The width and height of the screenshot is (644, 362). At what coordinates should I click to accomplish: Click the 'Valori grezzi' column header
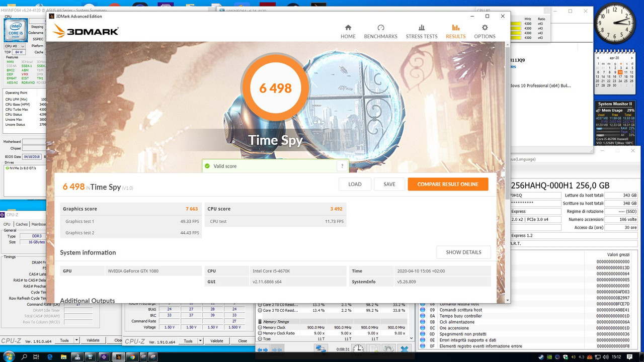click(x=618, y=255)
